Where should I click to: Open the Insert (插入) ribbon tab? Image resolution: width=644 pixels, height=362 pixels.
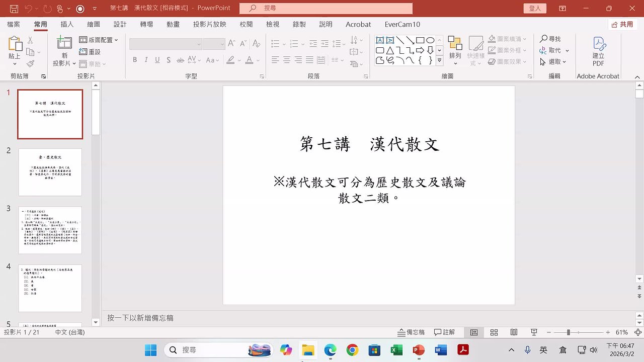click(x=67, y=24)
